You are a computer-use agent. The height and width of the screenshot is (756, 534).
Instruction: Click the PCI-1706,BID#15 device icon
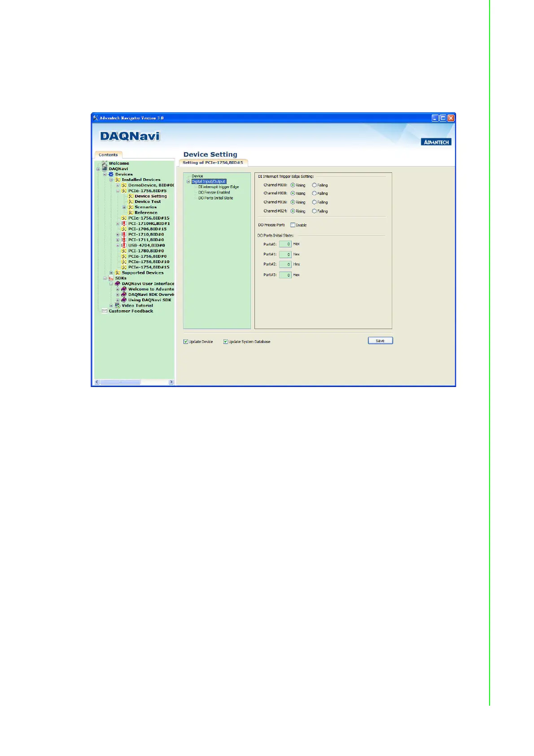124,229
